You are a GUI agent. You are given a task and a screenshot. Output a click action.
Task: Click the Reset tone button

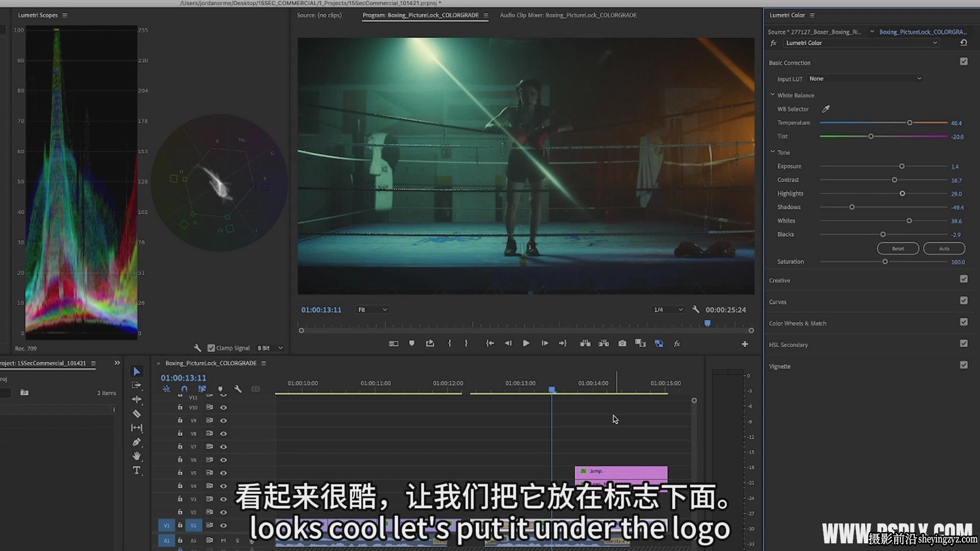pyautogui.click(x=898, y=248)
